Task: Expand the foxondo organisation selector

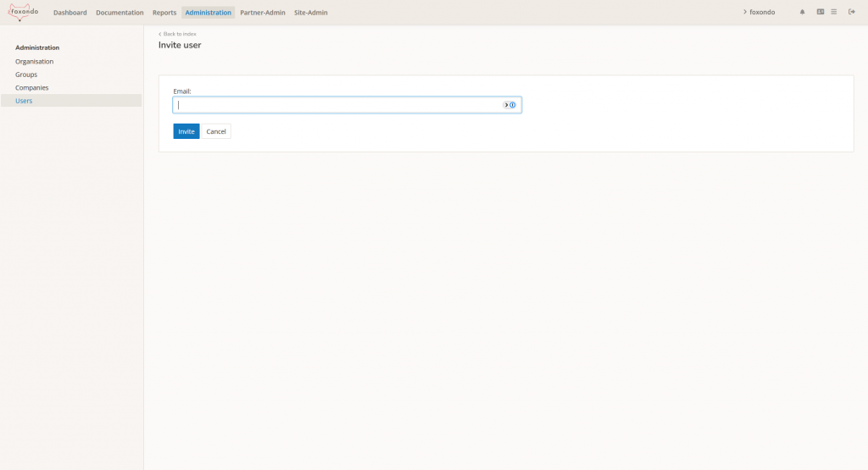Action: click(759, 12)
